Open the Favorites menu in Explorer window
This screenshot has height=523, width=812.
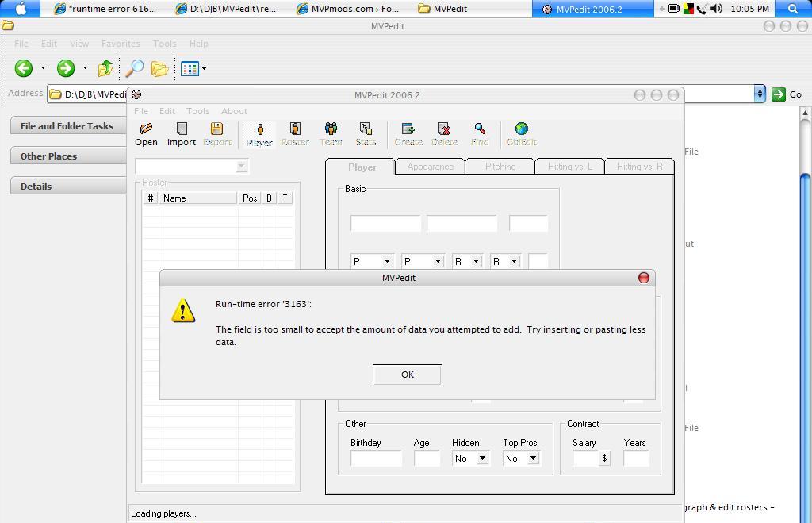pos(121,44)
